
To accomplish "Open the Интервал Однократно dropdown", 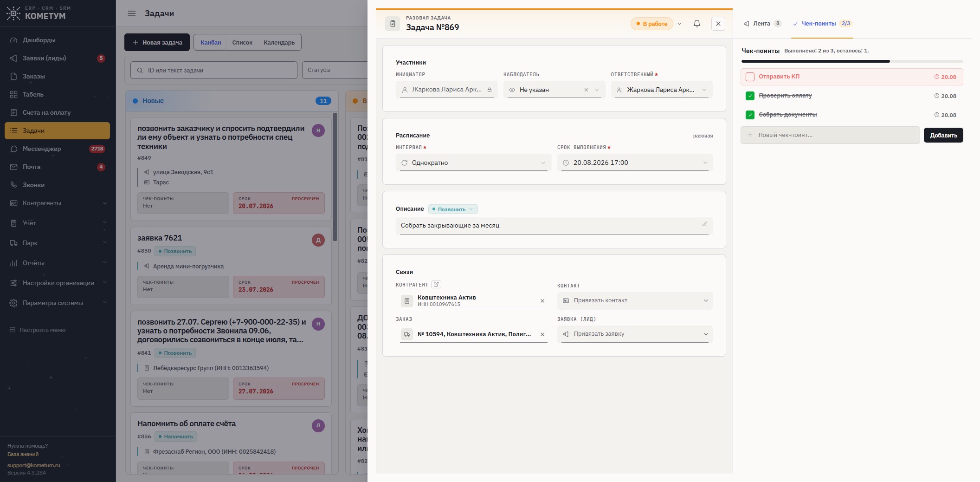I will (474, 163).
